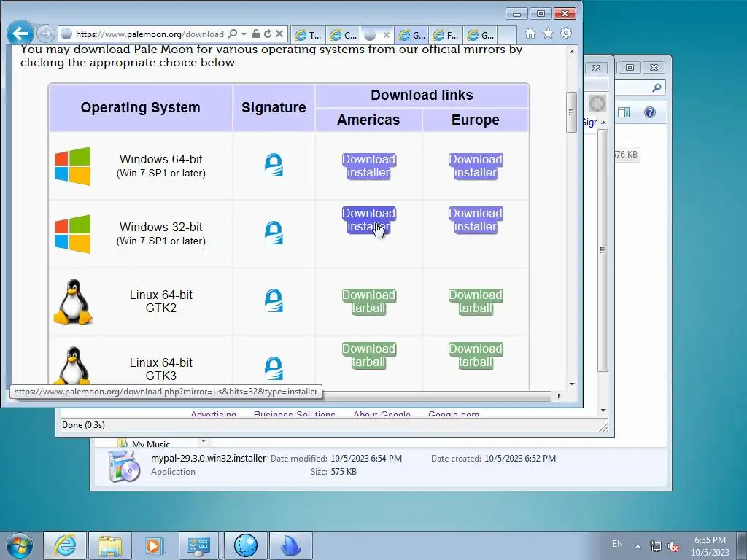The width and height of the screenshot is (747, 560).
Task: Toggle the preview pane icon in Explorer
Action: [x=624, y=112]
